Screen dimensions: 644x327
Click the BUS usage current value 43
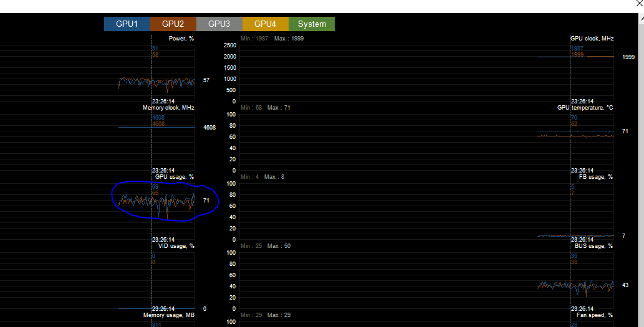[625, 285]
